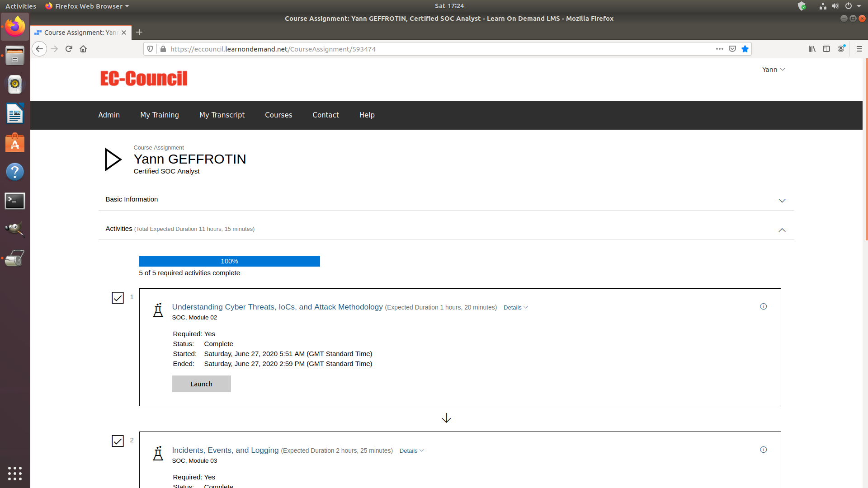This screenshot has width=868, height=488.
Task: Expand Details for Incidents, Events, and Logging
Action: pyautogui.click(x=411, y=451)
